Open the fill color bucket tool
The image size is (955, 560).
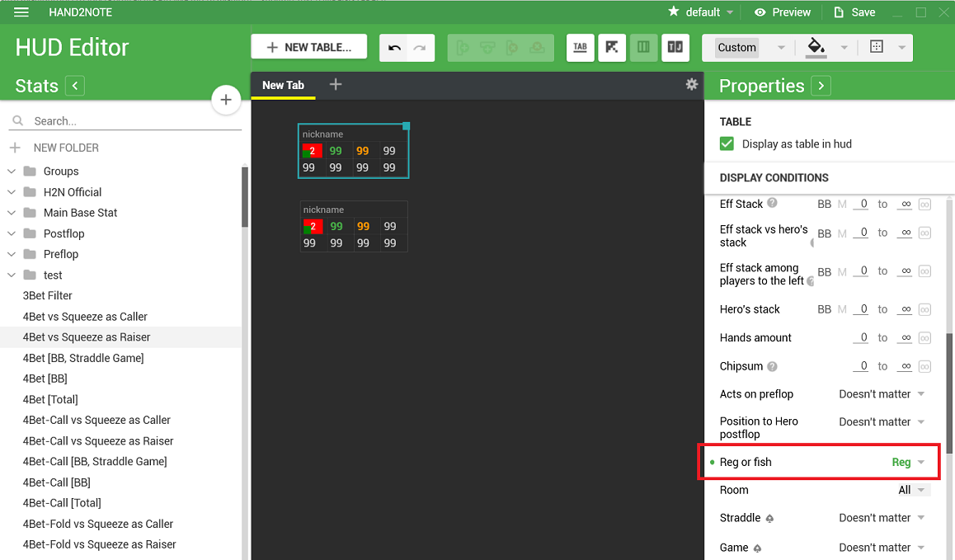816,47
